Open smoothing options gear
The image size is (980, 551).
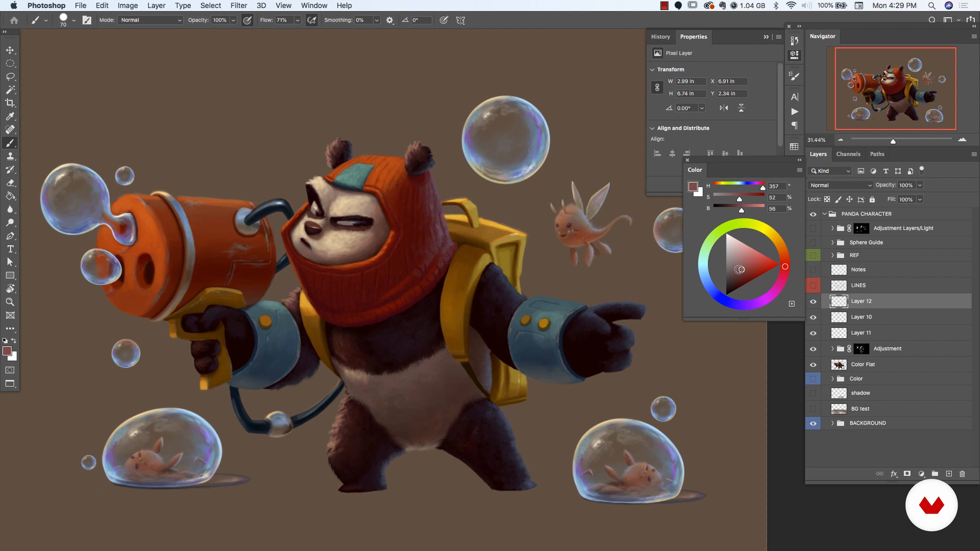(389, 20)
